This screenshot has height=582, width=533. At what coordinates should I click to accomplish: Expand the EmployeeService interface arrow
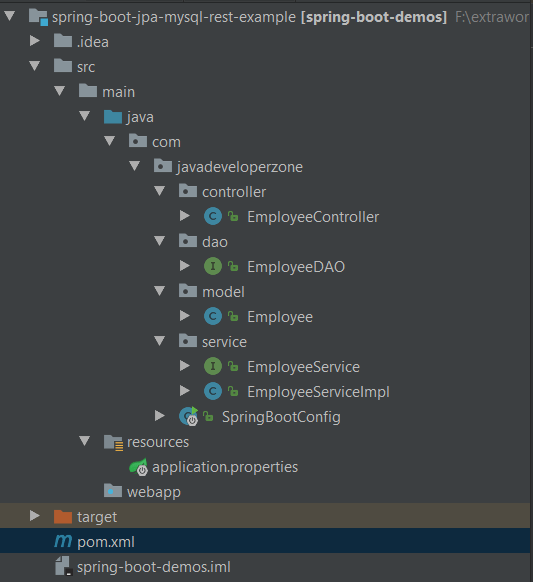click(185, 366)
